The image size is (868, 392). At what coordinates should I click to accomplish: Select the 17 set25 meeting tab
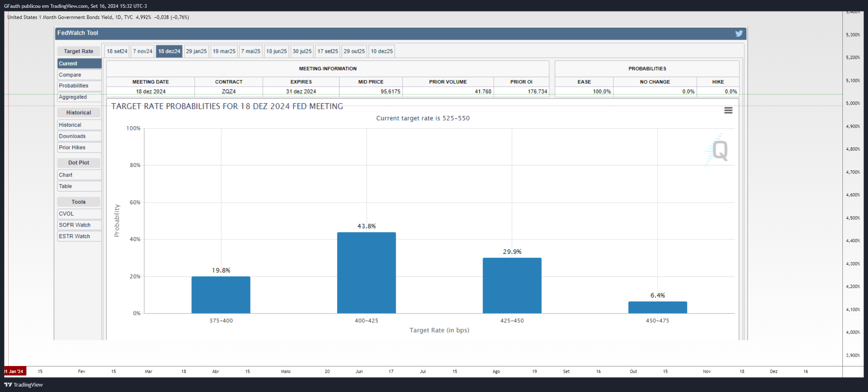pyautogui.click(x=328, y=51)
